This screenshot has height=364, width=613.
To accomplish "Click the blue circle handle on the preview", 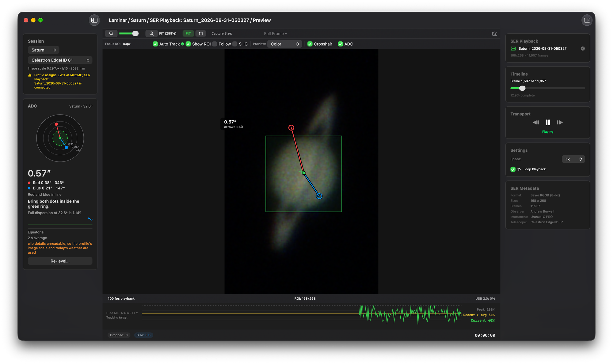I will point(319,196).
